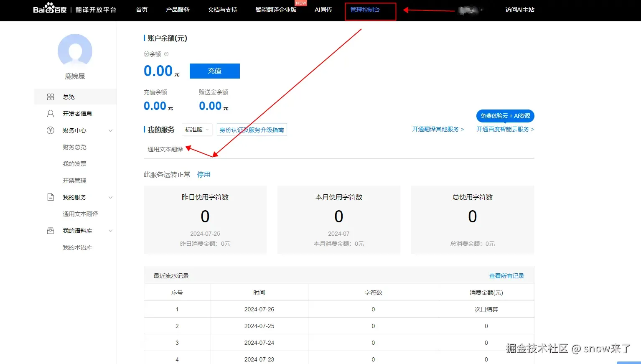This screenshot has width=641, height=364.
Task: Open the 产品服务 top menu item
Action: point(178,10)
